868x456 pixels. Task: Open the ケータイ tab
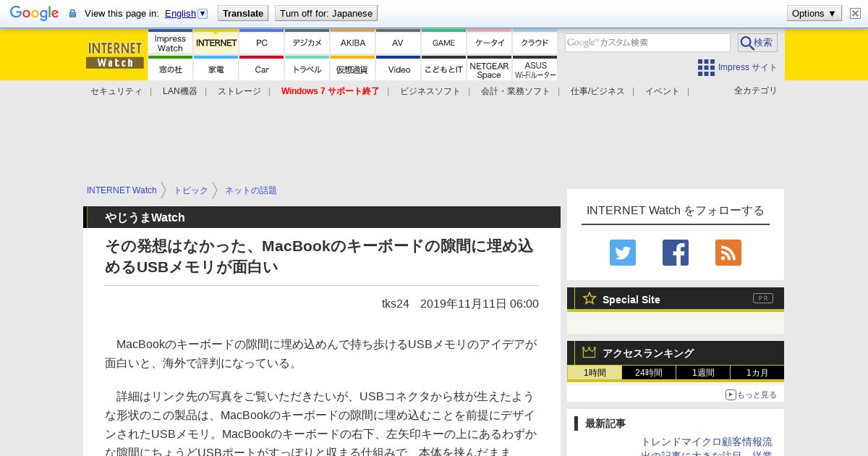point(490,42)
